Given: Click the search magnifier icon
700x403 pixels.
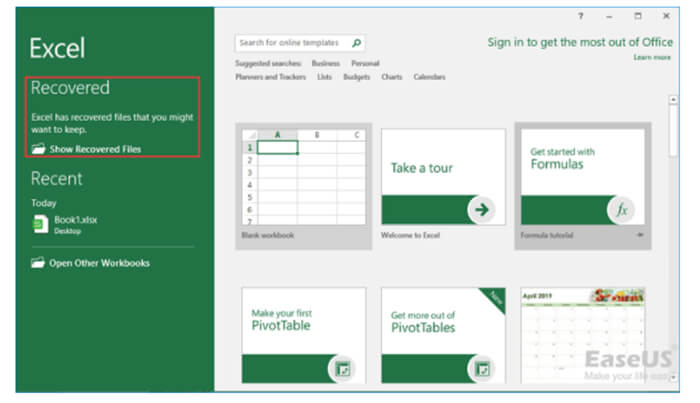Looking at the screenshot, I should (356, 43).
